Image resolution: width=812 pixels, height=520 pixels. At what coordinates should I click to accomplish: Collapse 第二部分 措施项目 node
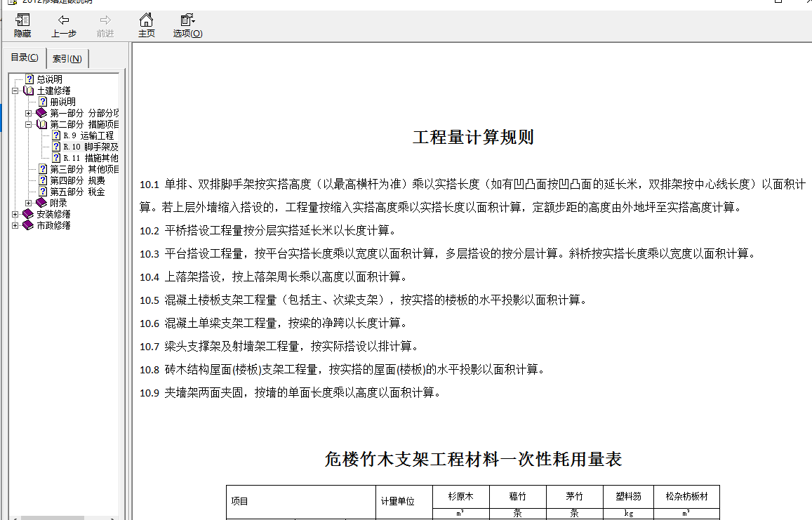coord(29,124)
